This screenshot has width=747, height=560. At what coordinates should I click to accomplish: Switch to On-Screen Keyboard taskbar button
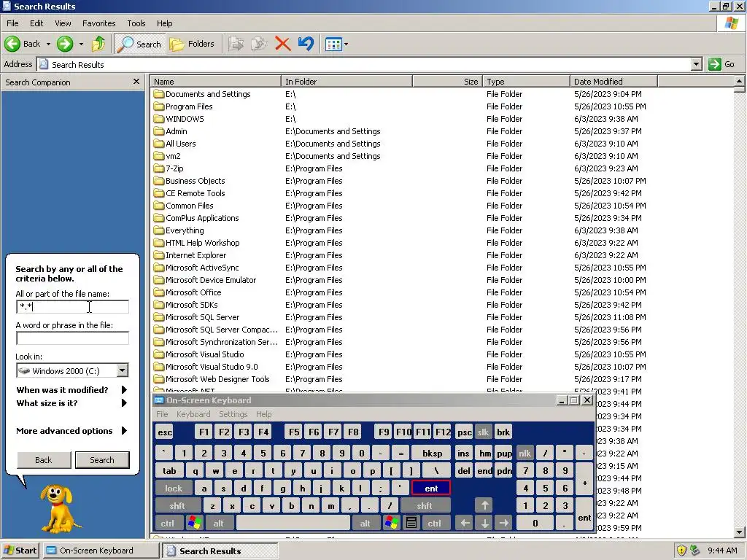click(101, 551)
